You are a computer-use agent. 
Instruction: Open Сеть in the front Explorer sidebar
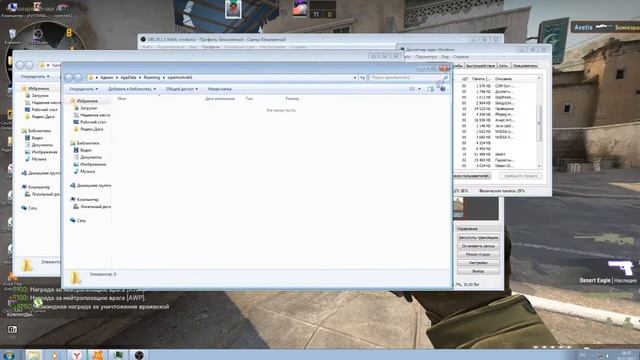[x=81, y=220]
